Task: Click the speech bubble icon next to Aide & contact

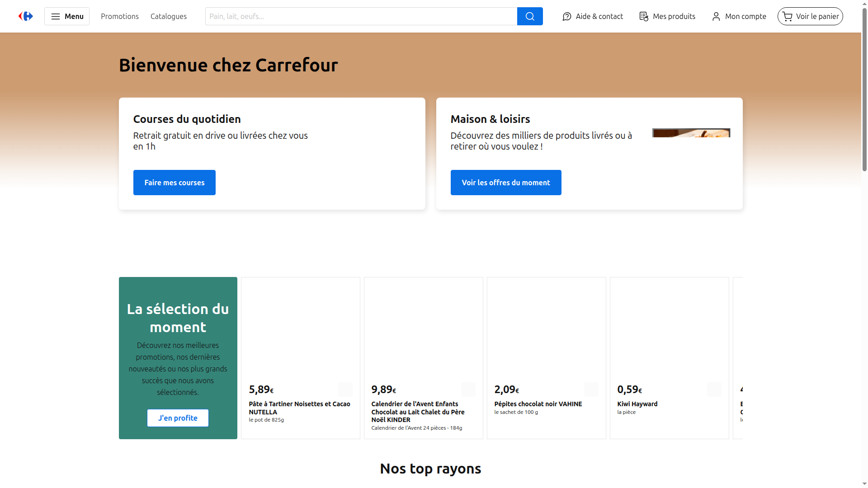Action: pos(566,16)
